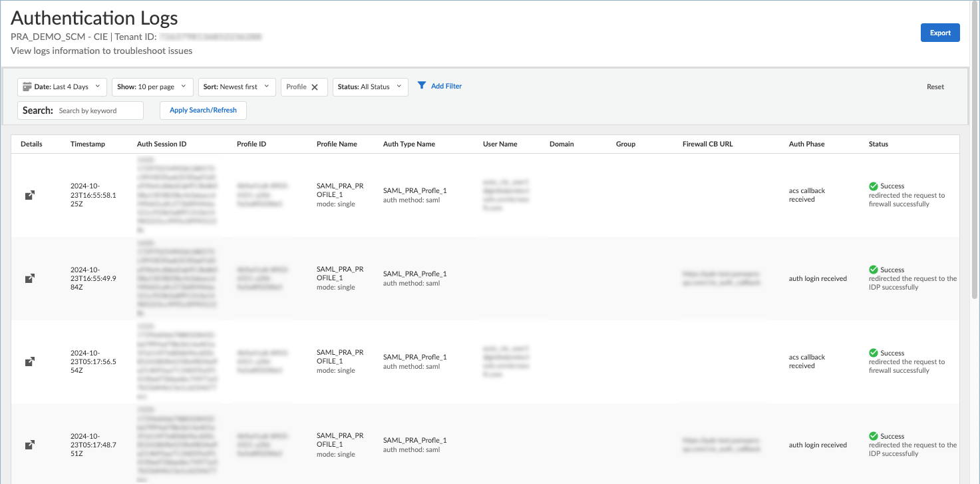Image resolution: width=980 pixels, height=484 pixels.
Task: Click the Auth Session ID column header
Action: point(162,144)
